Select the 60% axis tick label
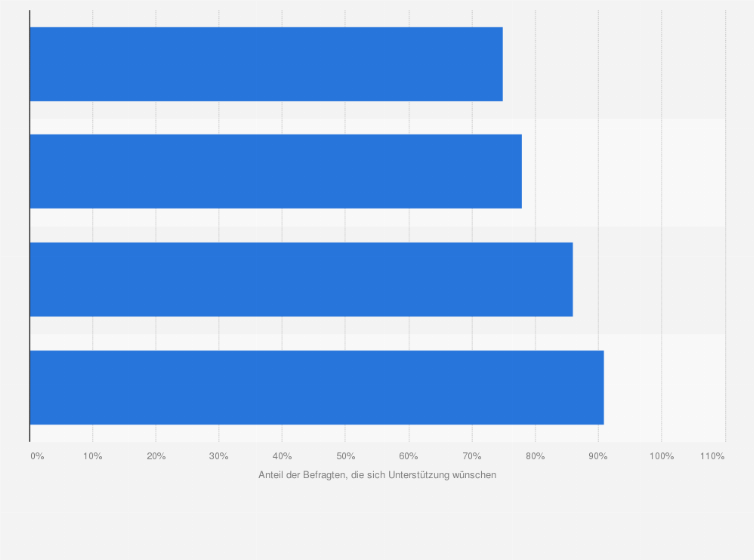This screenshot has width=754, height=560. point(409,456)
